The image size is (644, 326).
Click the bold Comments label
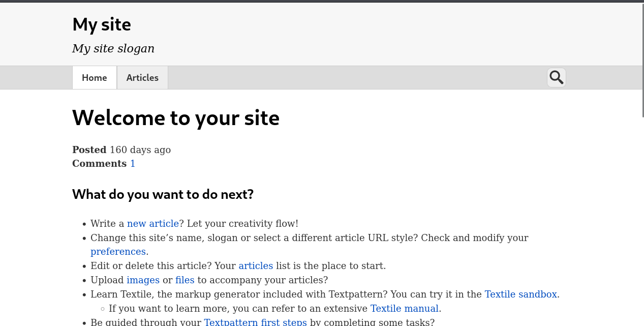click(x=99, y=164)
